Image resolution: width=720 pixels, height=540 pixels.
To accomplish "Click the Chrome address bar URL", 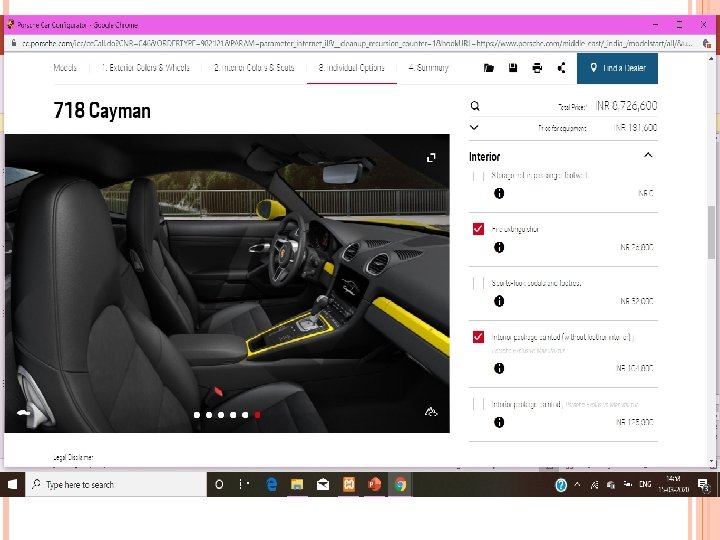I will pos(358,43).
